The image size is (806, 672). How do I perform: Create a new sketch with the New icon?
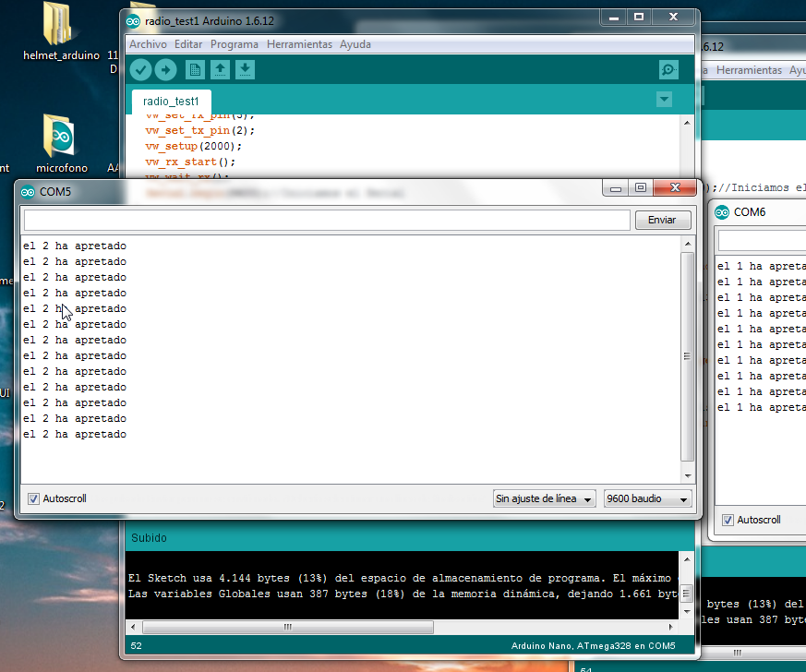click(195, 70)
